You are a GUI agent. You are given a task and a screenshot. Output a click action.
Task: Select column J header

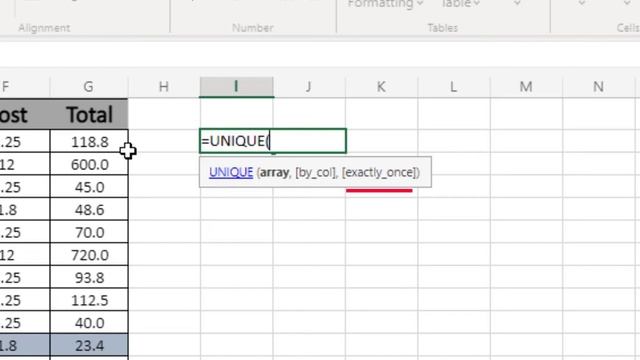[x=309, y=87]
